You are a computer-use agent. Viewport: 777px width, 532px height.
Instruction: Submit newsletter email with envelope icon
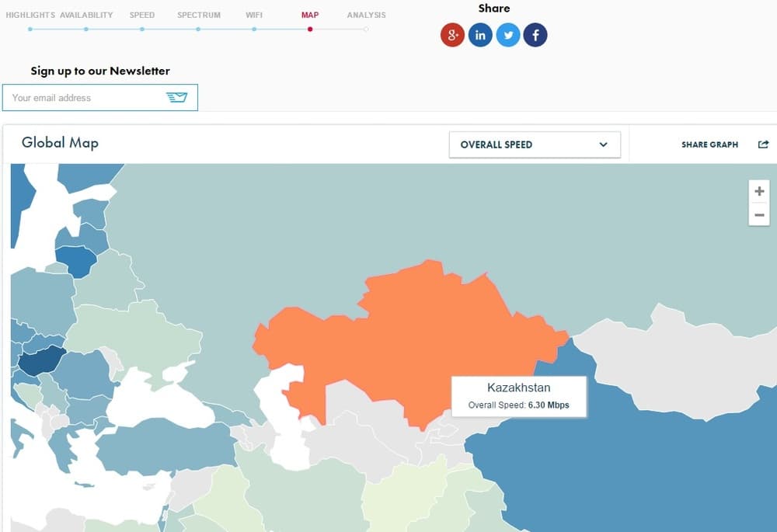176,97
